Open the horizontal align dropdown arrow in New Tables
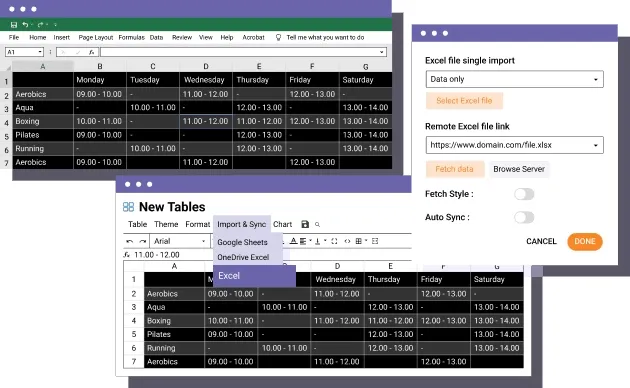The width and height of the screenshot is (630, 388). 310,241
